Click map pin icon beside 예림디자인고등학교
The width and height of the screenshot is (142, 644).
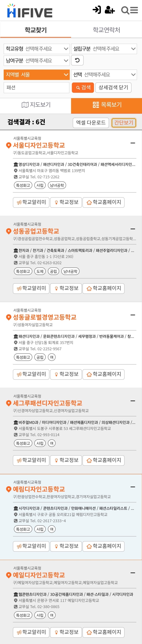tap(9, 489)
